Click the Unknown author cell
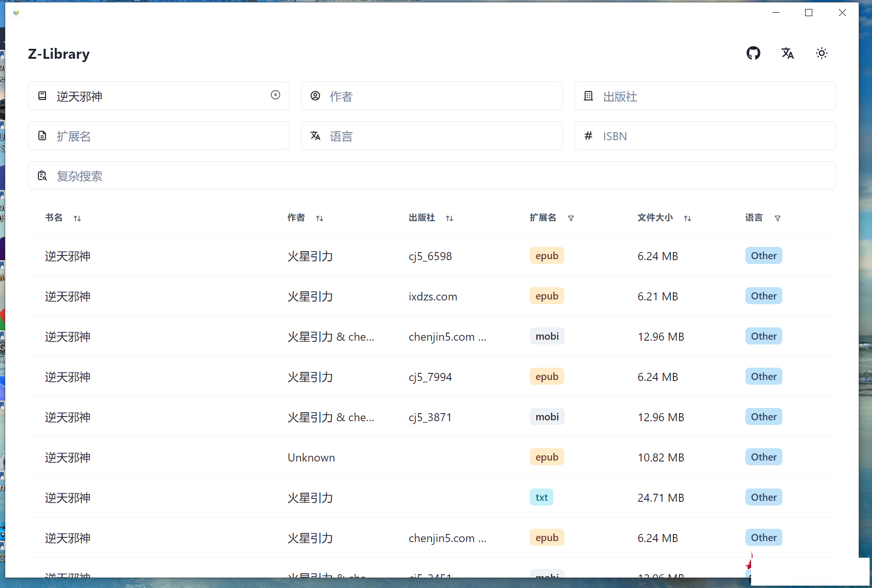Screen dimensions: 872x588 [x=311, y=458]
